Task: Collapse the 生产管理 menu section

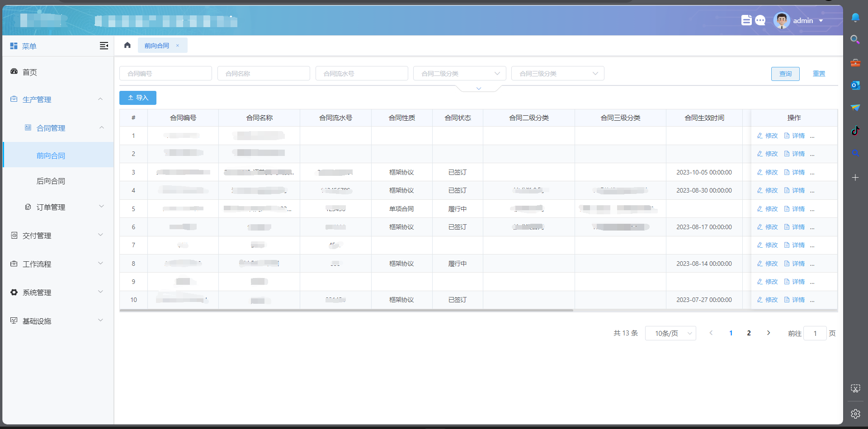Action: coord(100,99)
